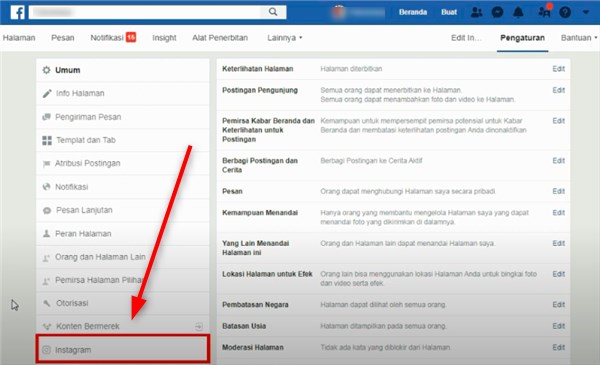Edit Pemirsa Kabar Beranda setting
This screenshot has height=365, width=600.
point(558,121)
